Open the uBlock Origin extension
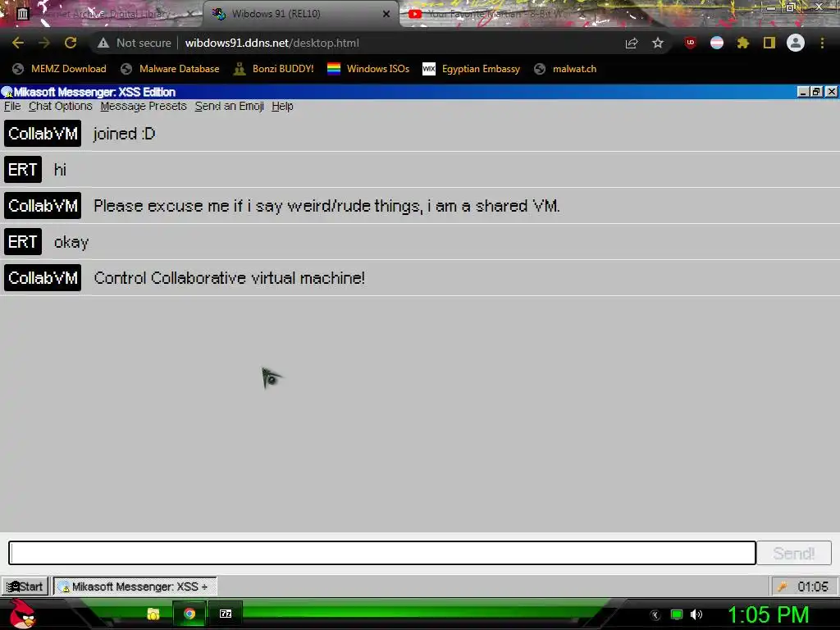The height and width of the screenshot is (630, 840). click(x=690, y=43)
